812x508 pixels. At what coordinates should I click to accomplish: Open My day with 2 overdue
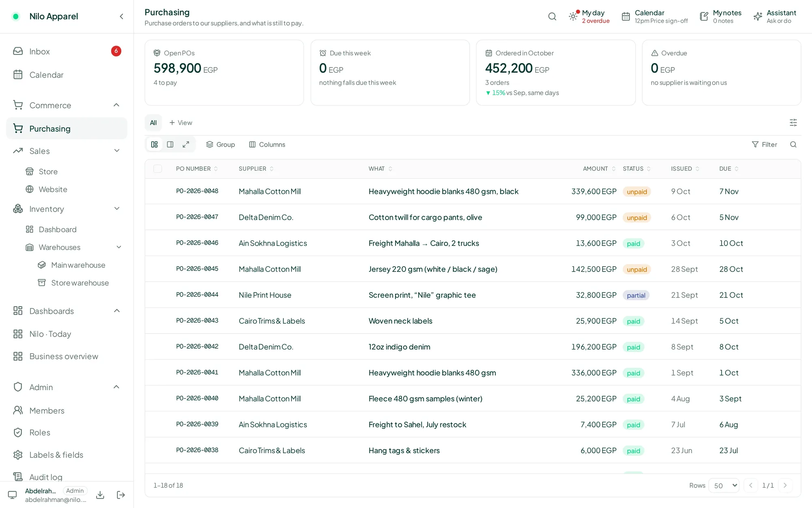tap(589, 16)
